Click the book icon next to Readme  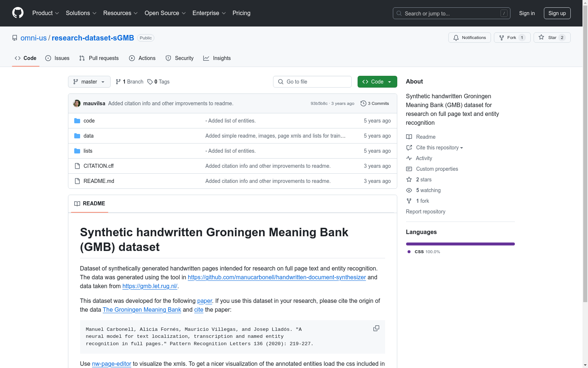[409, 137]
